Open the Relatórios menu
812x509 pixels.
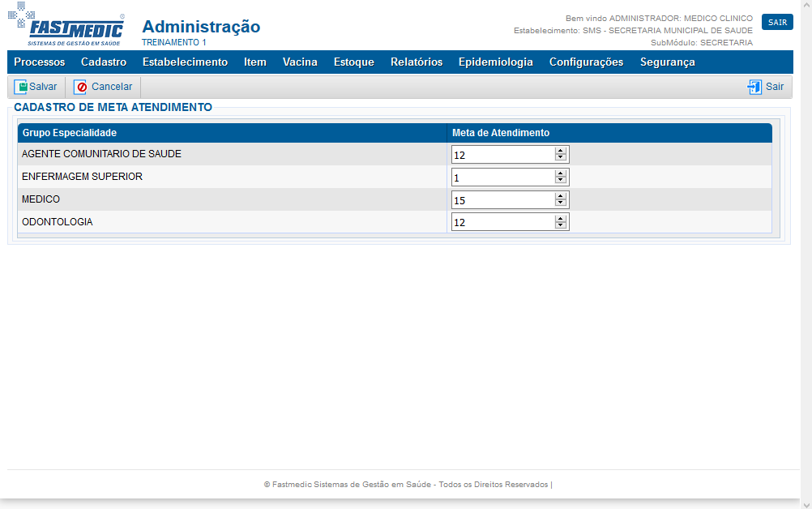417,62
